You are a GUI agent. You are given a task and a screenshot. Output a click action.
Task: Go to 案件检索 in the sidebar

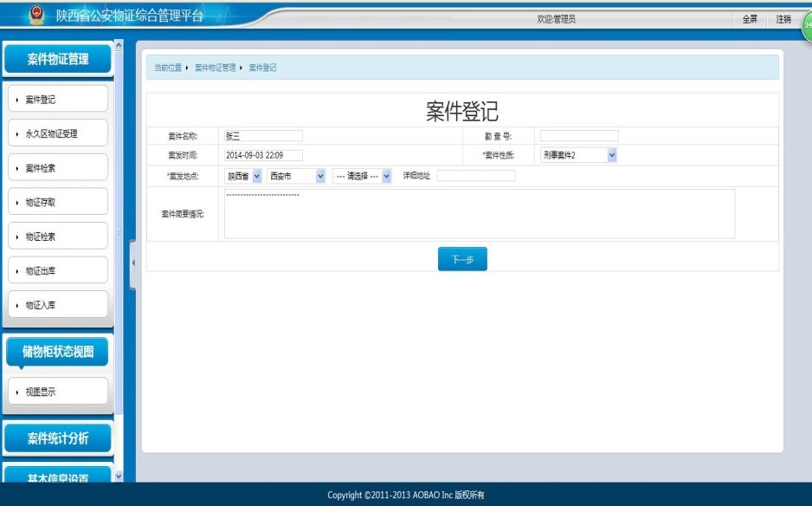[58, 167]
